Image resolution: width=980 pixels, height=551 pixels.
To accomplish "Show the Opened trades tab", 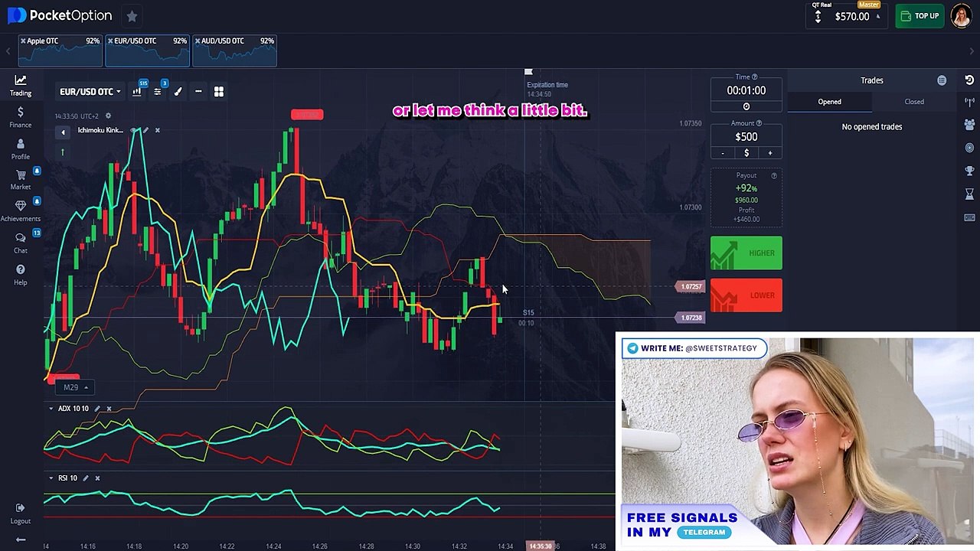I will coord(829,102).
